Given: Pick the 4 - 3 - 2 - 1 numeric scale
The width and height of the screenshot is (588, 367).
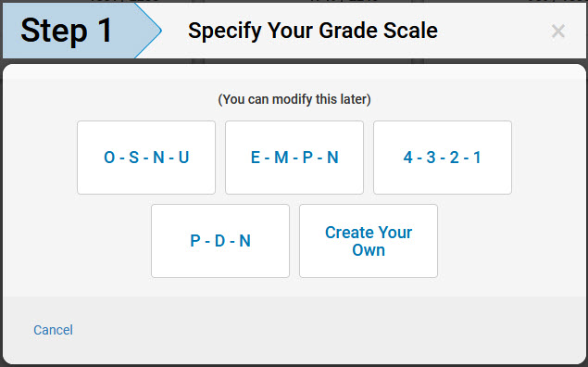Looking at the screenshot, I should click(443, 158).
